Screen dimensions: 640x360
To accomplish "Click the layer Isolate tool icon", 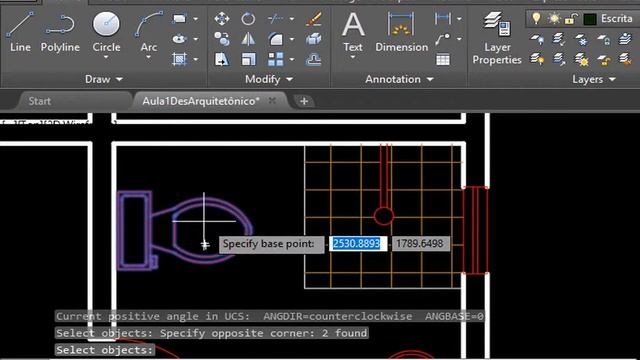I will click(559, 39).
